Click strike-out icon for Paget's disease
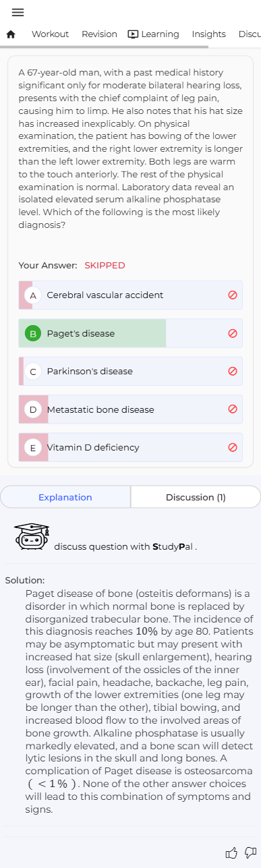 coord(233,333)
